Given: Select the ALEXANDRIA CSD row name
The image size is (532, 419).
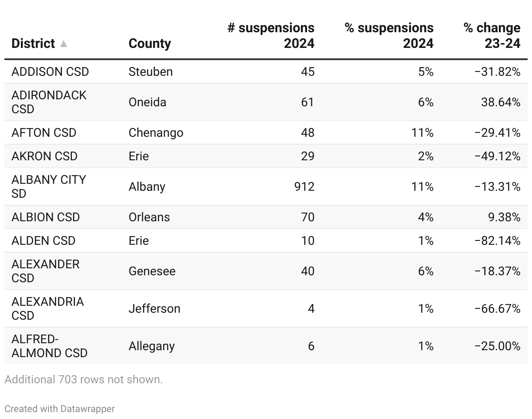Looking at the screenshot, I should pyautogui.click(x=48, y=308).
